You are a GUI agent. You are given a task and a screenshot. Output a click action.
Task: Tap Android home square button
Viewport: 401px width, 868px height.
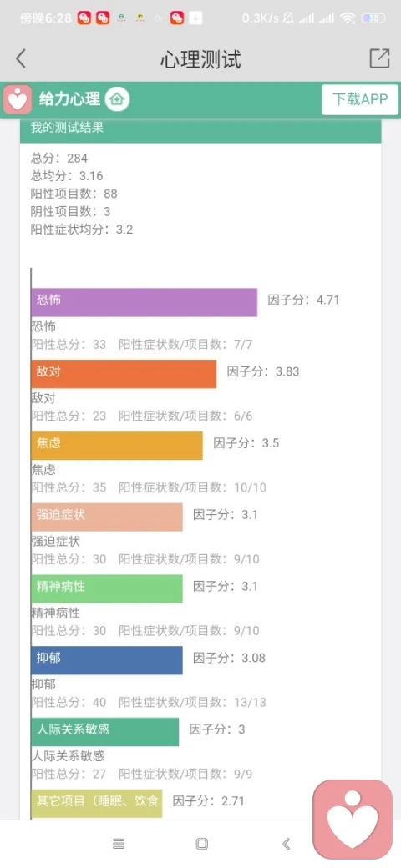click(202, 844)
